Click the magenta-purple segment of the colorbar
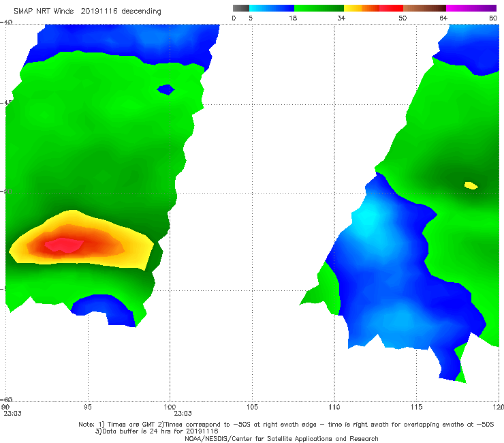This screenshot has height=443, width=504. point(471,8)
